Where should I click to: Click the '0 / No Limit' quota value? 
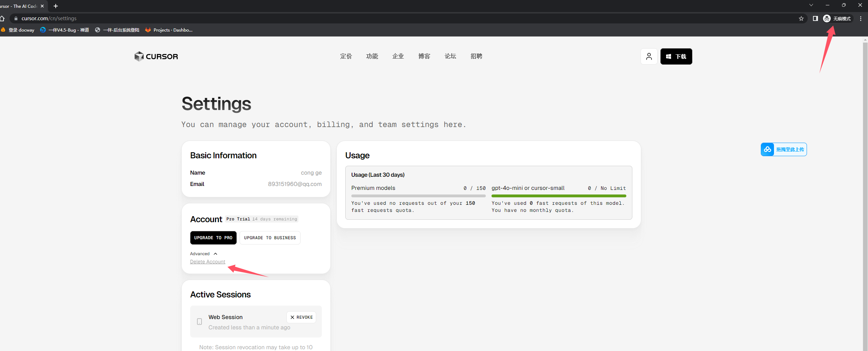point(607,188)
